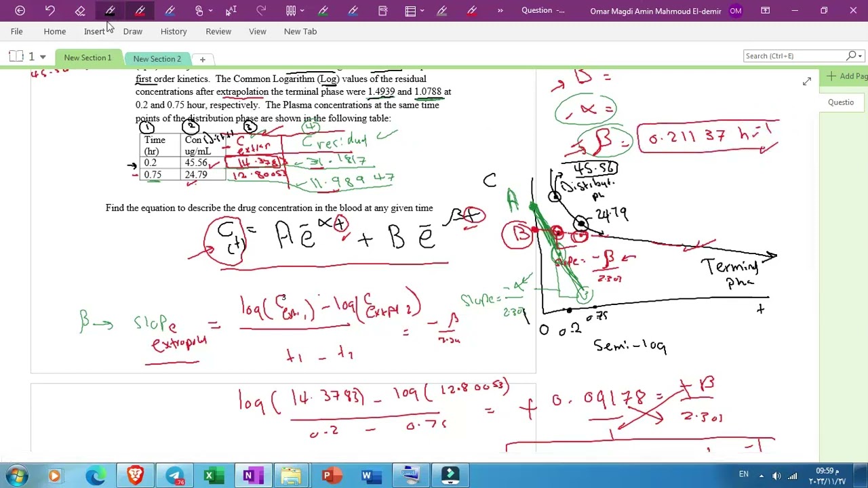
Task: Open the Windows Start menu
Action: pos(16,476)
